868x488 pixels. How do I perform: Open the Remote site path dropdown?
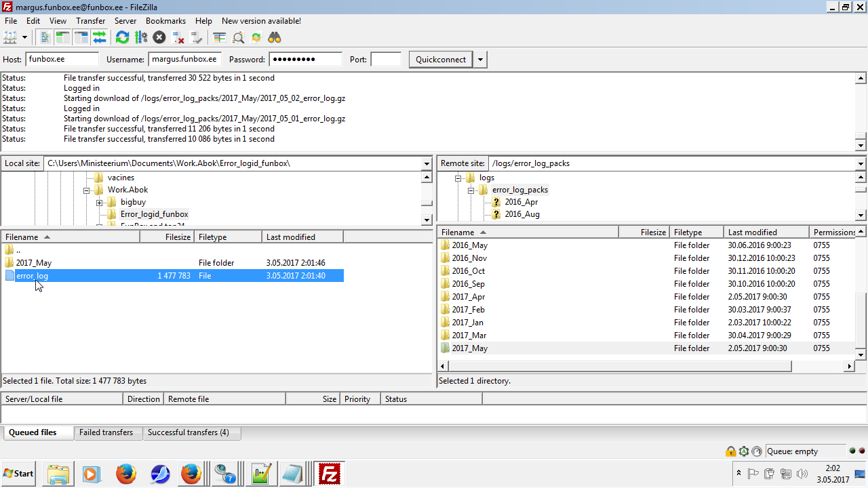[x=861, y=163]
